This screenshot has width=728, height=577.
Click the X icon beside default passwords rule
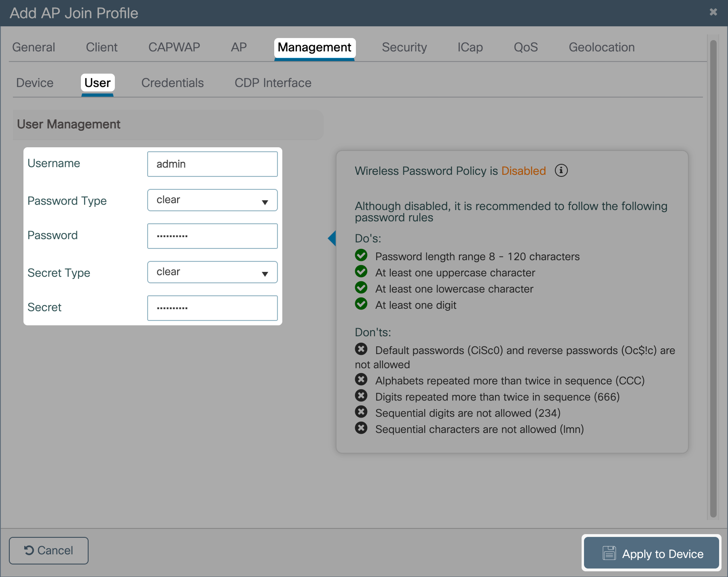[x=361, y=349]
